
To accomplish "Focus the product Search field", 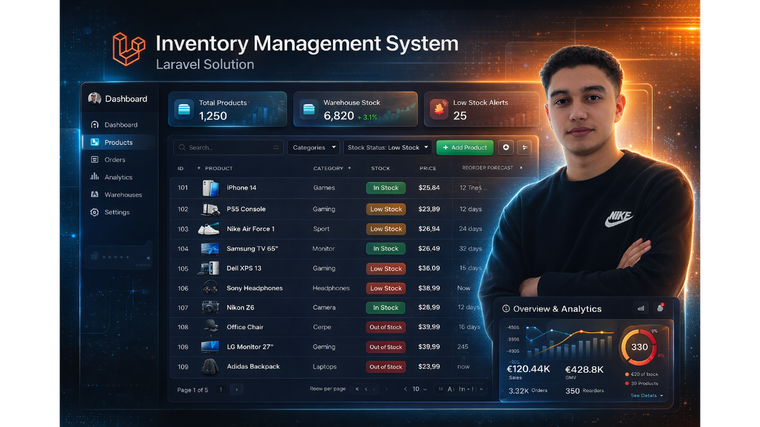I will 228,147.
